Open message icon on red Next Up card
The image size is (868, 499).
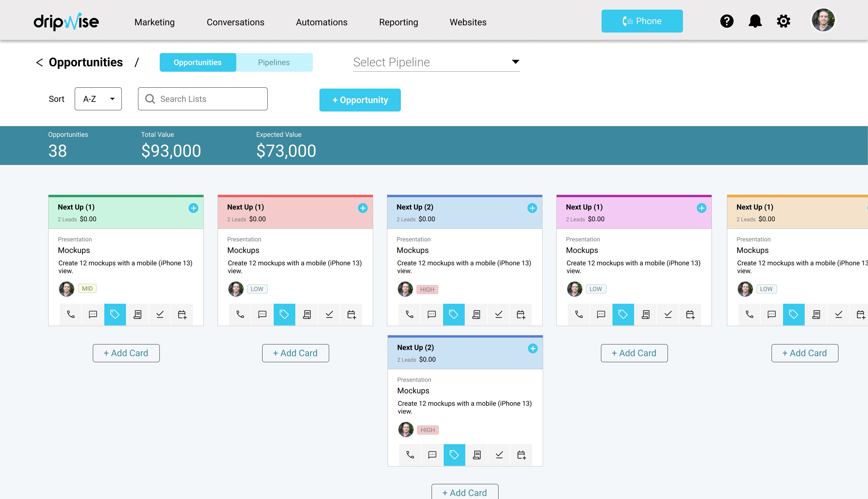pos(262,314)
